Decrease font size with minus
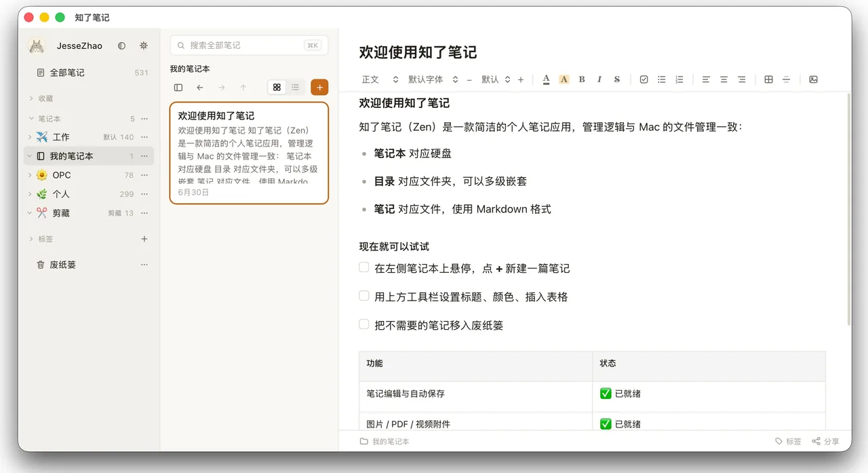 (469, 79)
